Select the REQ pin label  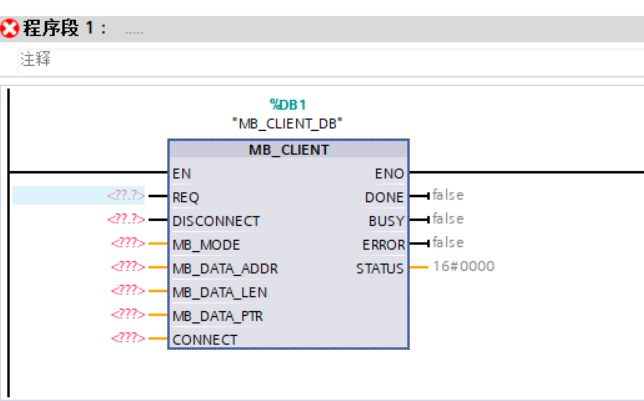coord(186,198)
